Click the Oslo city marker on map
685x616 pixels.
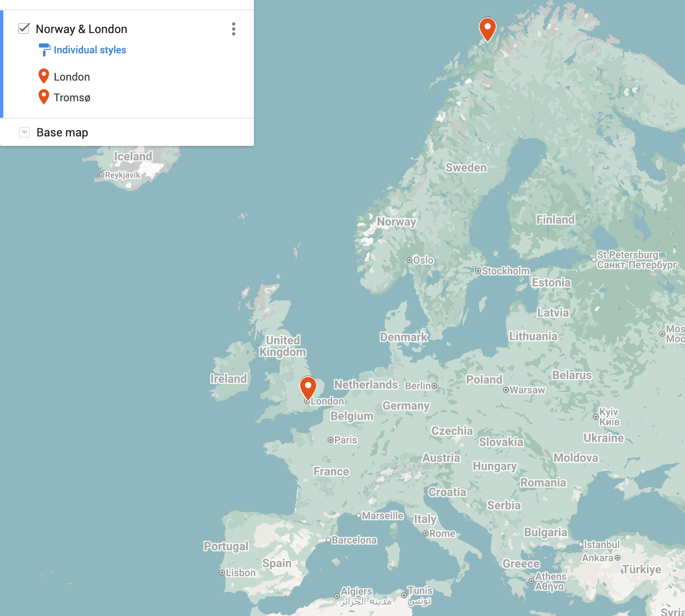click(410, 260)
